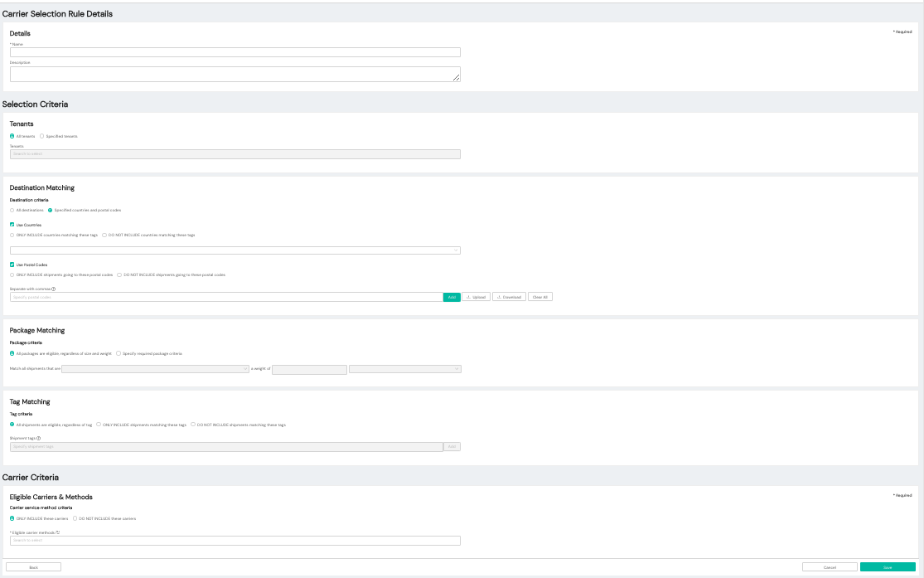Focus the weight value input field
924x578 pixels.
pos(309,369)
